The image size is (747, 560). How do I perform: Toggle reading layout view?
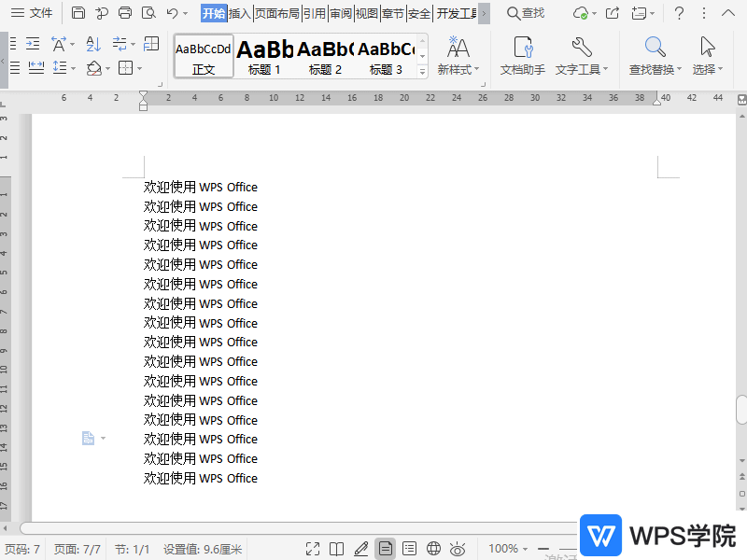337,549
